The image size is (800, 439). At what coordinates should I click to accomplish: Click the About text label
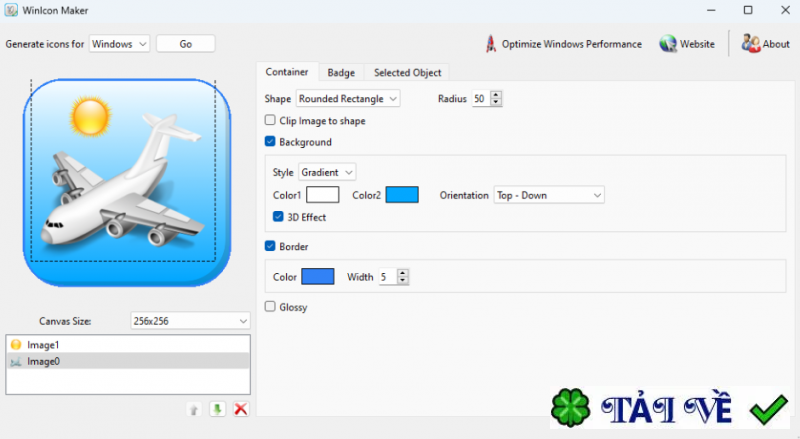776,44
